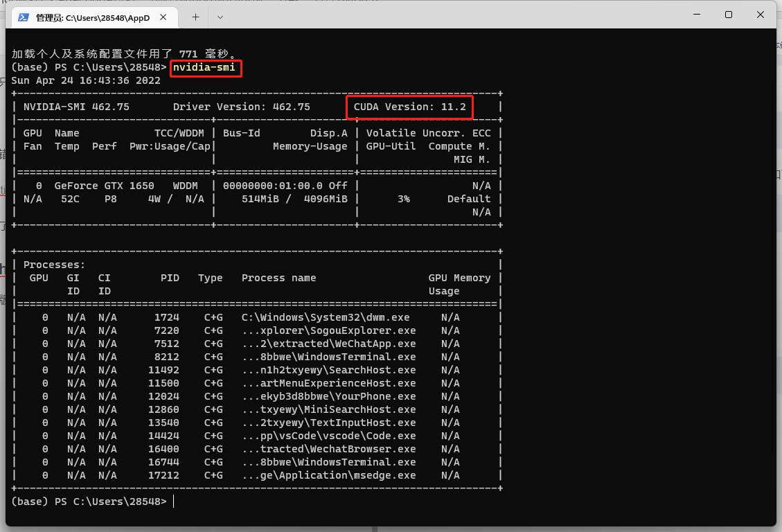The width and height of the screenshot is (782, 532).
Task: Click the Processes table header
Action: [54, 264]
